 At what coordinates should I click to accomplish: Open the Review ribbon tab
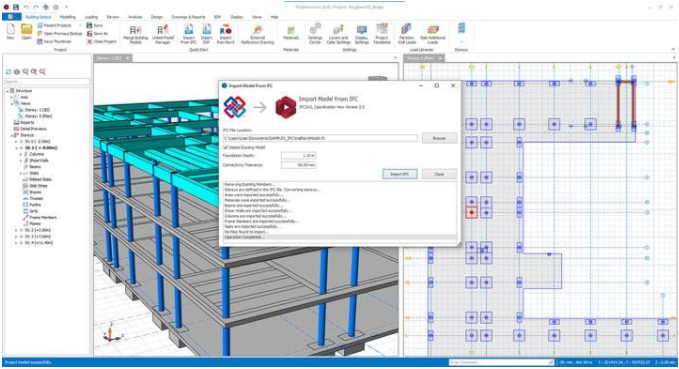113,17
